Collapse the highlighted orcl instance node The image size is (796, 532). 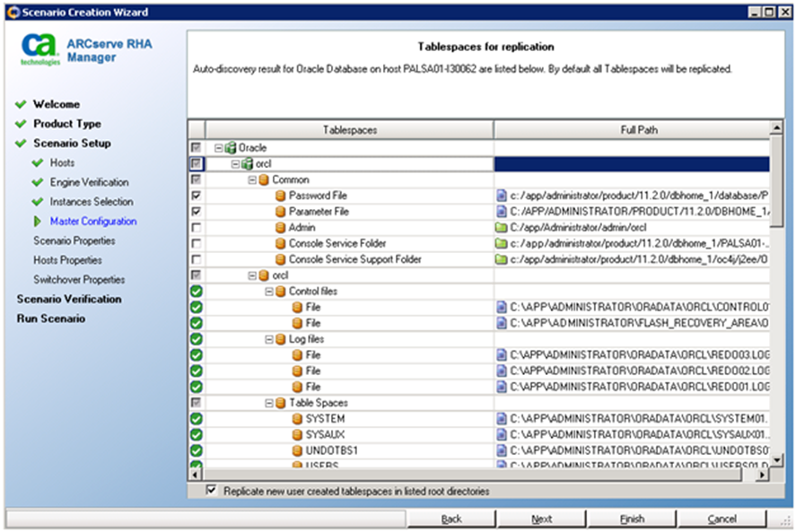click(x=235, y=164)
